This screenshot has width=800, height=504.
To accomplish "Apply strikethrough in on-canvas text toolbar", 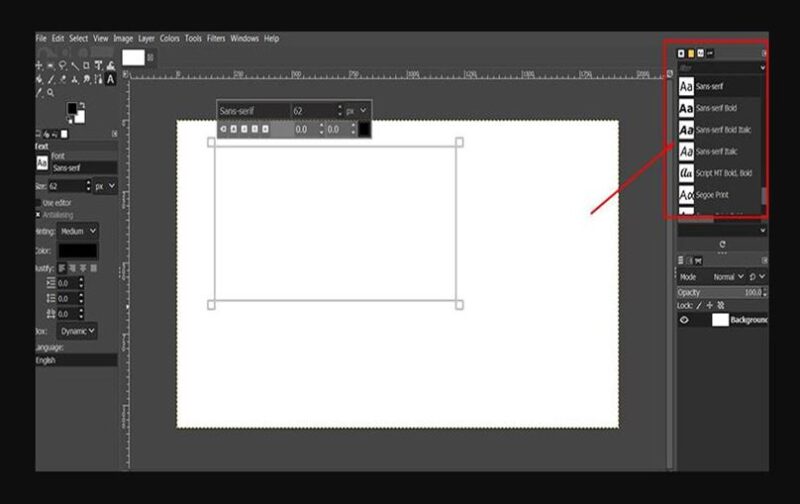I will pos(265,129).
